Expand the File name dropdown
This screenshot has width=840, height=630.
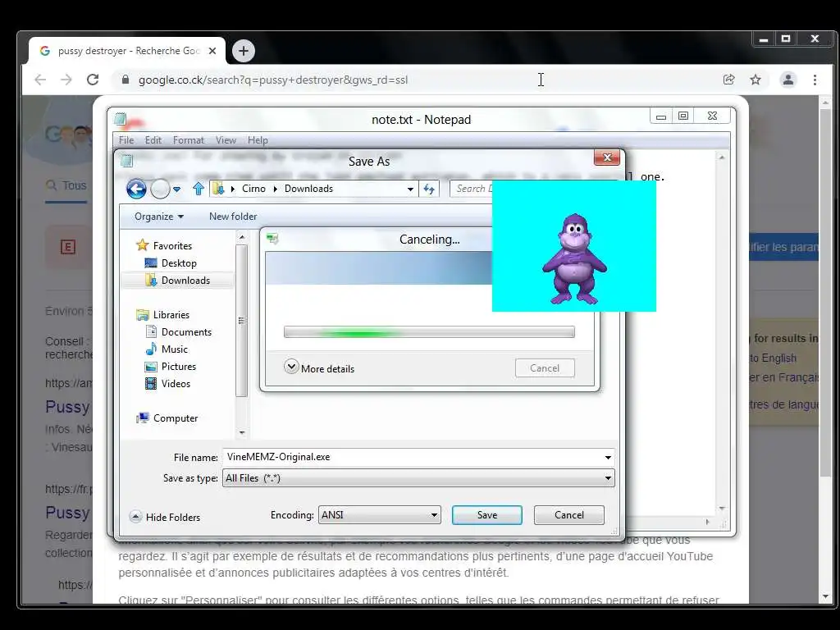pos(608,458)
